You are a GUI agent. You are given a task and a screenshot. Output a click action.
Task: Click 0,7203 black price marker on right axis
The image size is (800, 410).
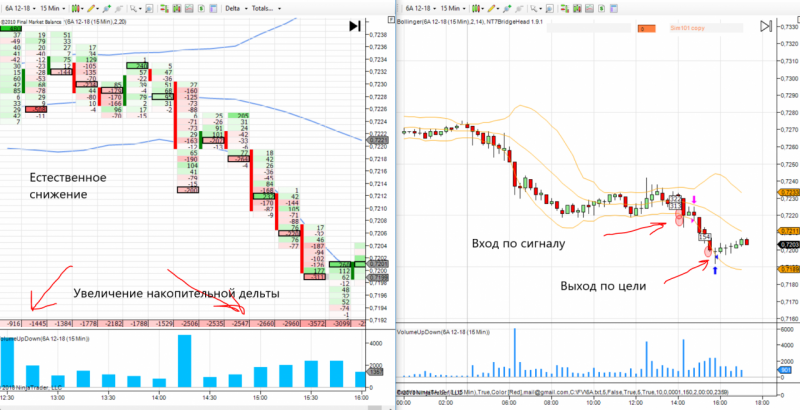point(788,245)
